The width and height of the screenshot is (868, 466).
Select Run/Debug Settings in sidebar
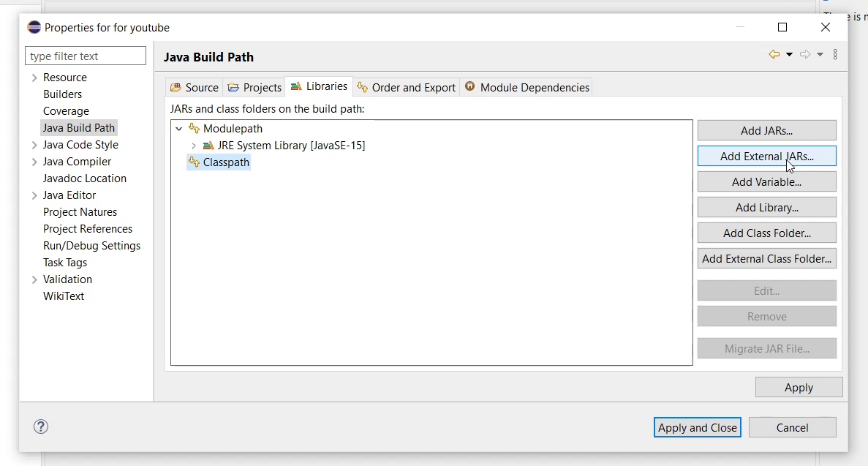pos(92,246)
